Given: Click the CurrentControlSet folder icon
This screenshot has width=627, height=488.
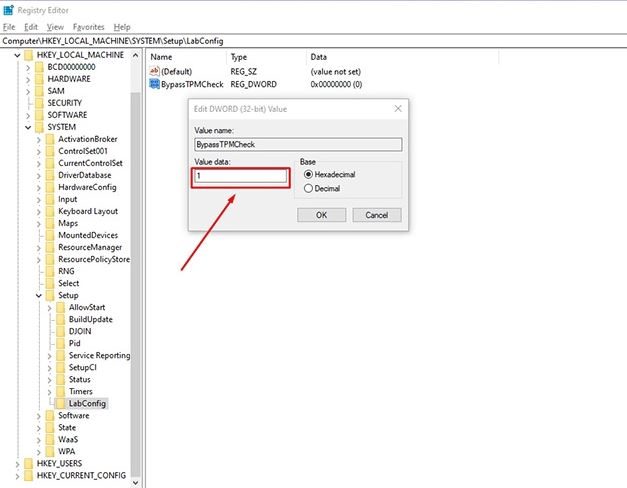Looking at the screenshot, I should [x=50, y=163].
